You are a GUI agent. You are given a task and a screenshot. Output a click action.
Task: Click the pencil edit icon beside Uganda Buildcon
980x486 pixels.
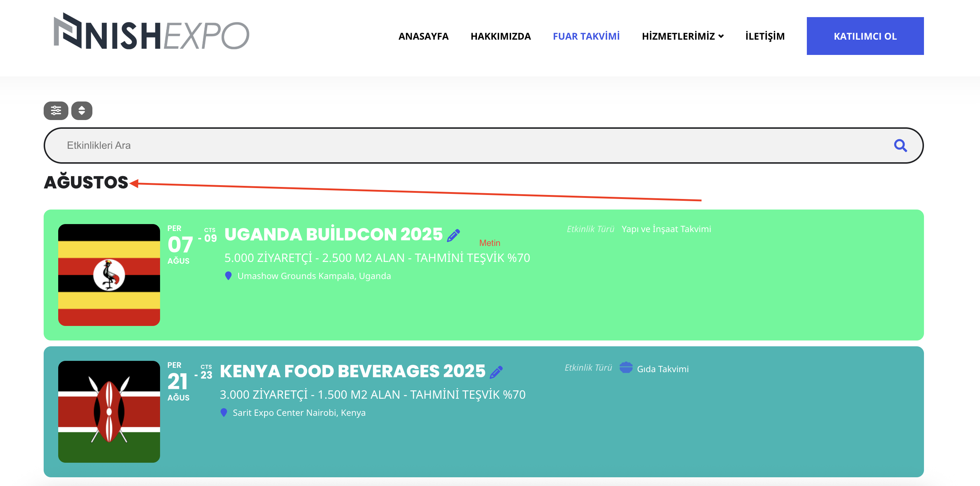[x=453, y=236]
